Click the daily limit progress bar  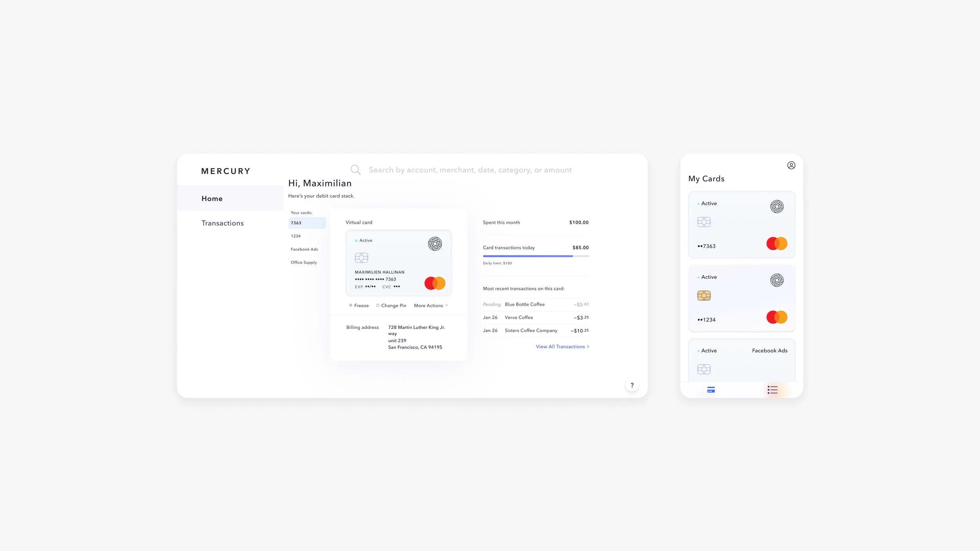[x=535, y=256]
